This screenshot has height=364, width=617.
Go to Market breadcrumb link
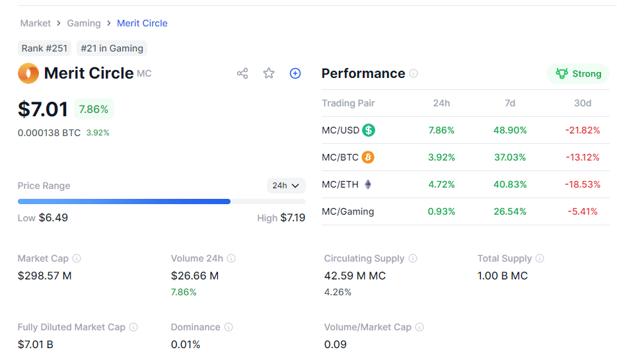click(x=36, y=23)
